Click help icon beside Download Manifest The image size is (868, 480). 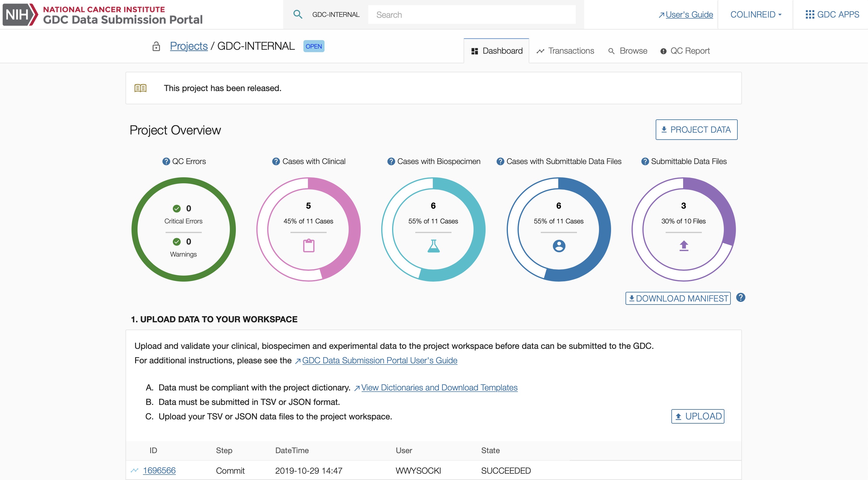[x=741, y=297]
